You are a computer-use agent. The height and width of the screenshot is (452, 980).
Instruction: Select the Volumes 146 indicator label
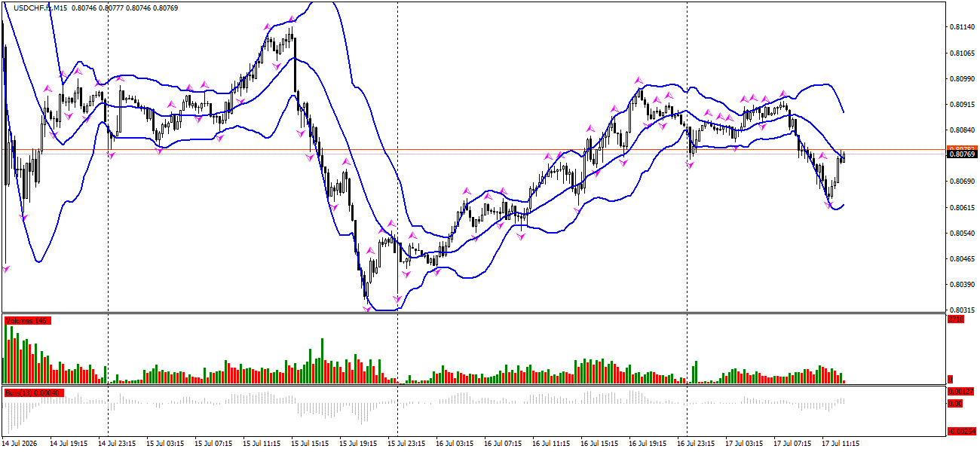point(26,321)
